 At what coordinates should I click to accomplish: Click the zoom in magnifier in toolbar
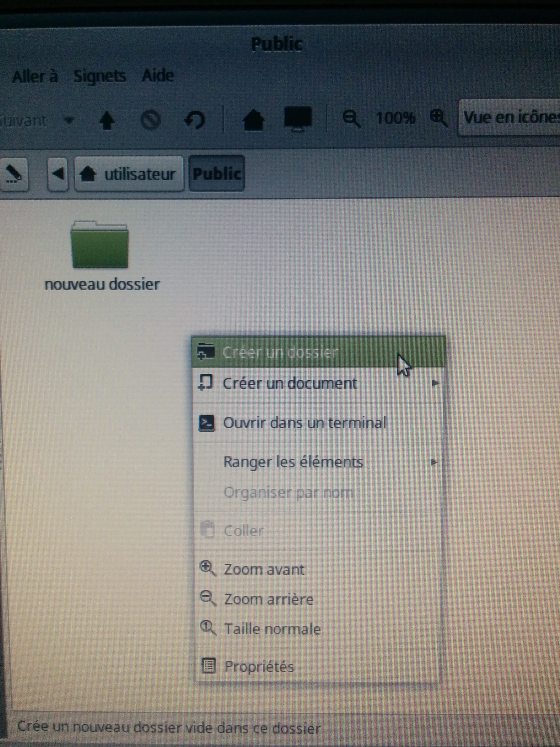pyautogui.click(x=439, y=118)
